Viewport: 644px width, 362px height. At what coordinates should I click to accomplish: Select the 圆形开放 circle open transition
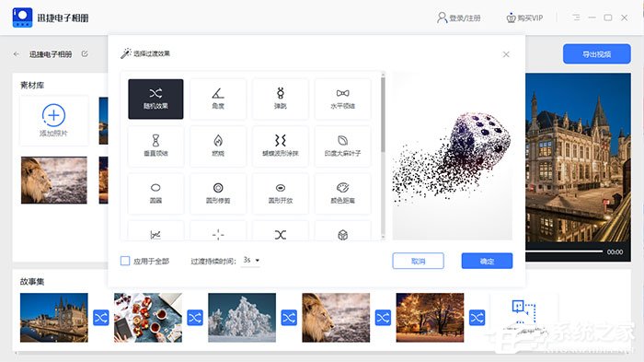pyautogui.click(x=281, y=193)
